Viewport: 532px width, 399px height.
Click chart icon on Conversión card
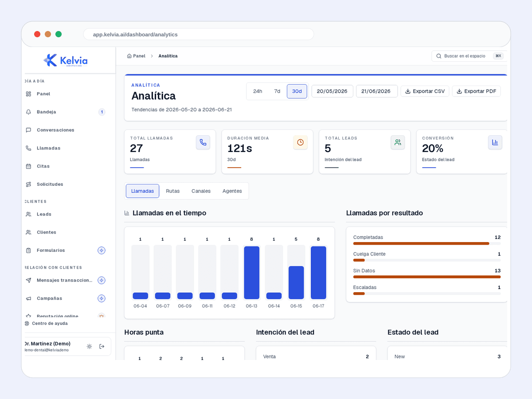click(x=495, y=142)
